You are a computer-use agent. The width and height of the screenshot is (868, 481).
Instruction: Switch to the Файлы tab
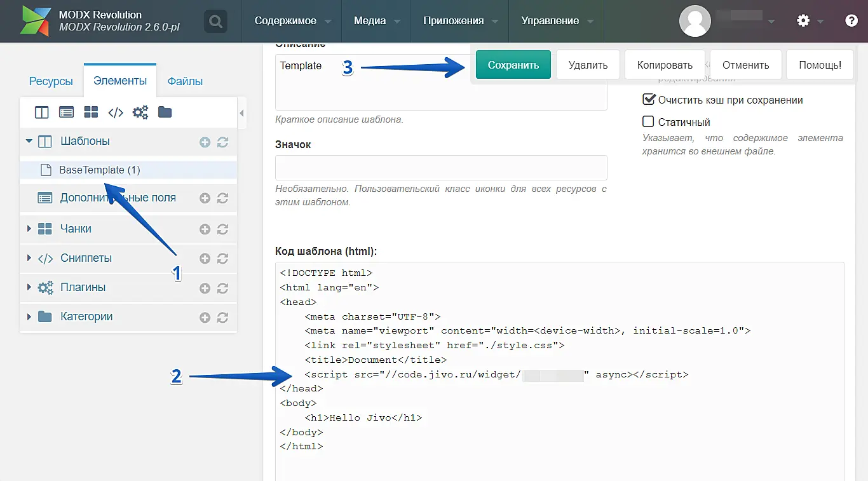pos(185,81)
